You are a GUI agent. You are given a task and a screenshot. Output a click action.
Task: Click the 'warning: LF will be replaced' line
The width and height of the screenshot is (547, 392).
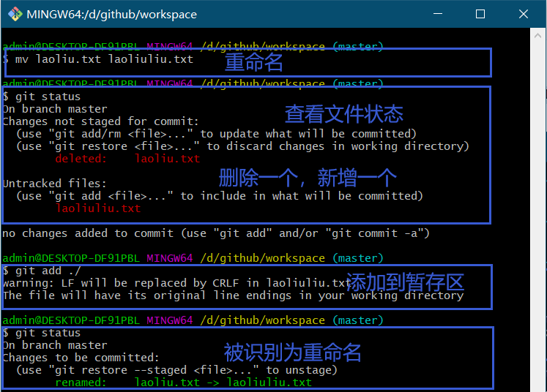176,283
